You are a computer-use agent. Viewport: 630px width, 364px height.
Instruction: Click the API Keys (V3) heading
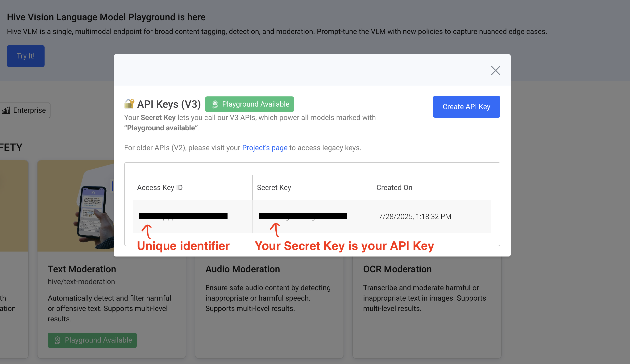169,104
